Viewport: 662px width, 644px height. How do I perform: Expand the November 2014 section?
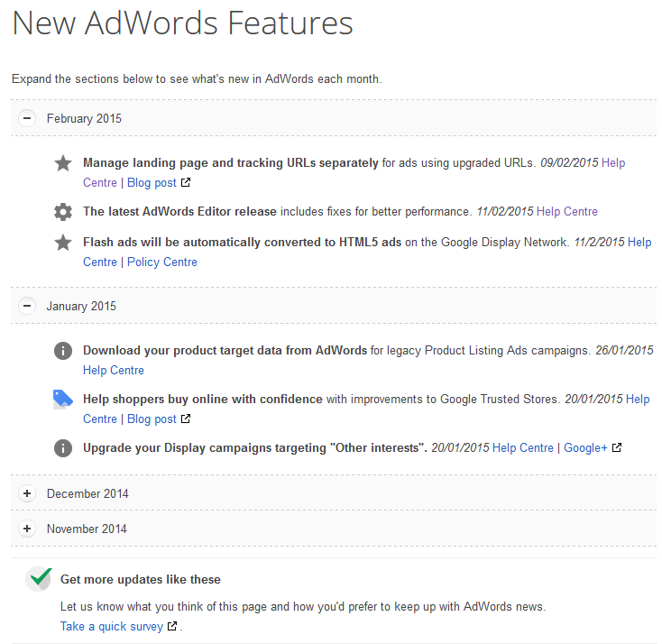(27, 529)
